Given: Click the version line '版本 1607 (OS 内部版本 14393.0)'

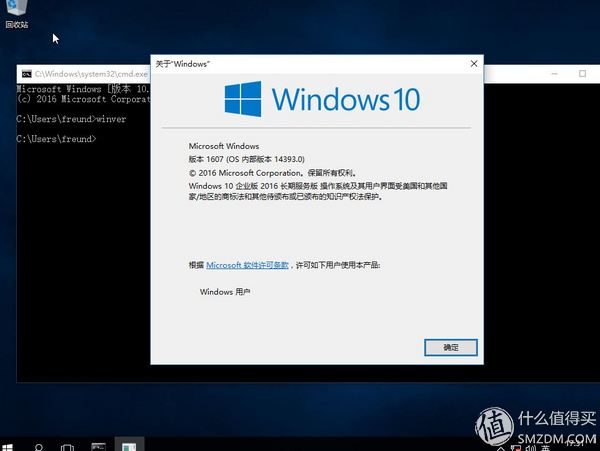Looking at the screenshot, I should 246,159.
